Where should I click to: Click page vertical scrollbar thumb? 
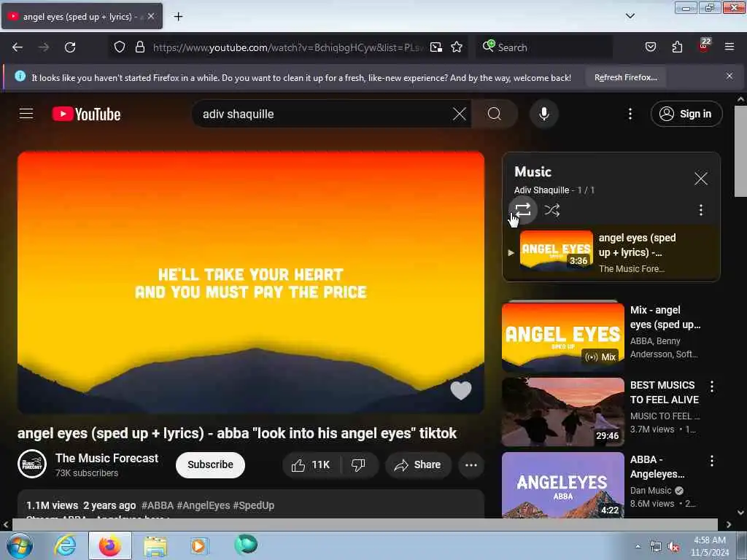[x=740, y=151]
